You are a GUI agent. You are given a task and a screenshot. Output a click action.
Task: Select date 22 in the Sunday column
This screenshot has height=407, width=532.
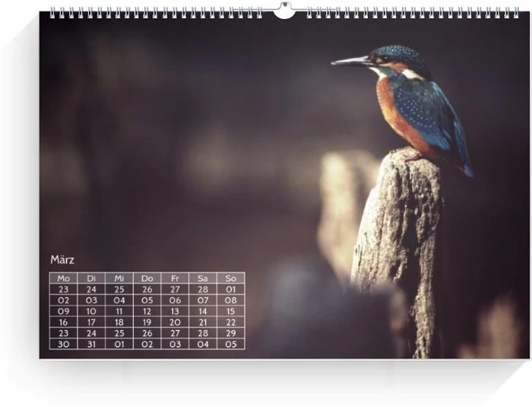click(231, 323)
